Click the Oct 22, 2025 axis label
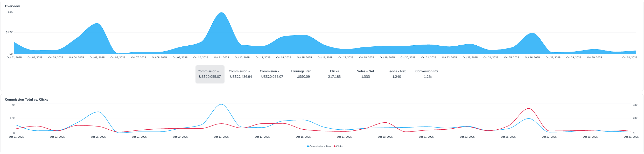644x154 pixels. click(450, 58)
